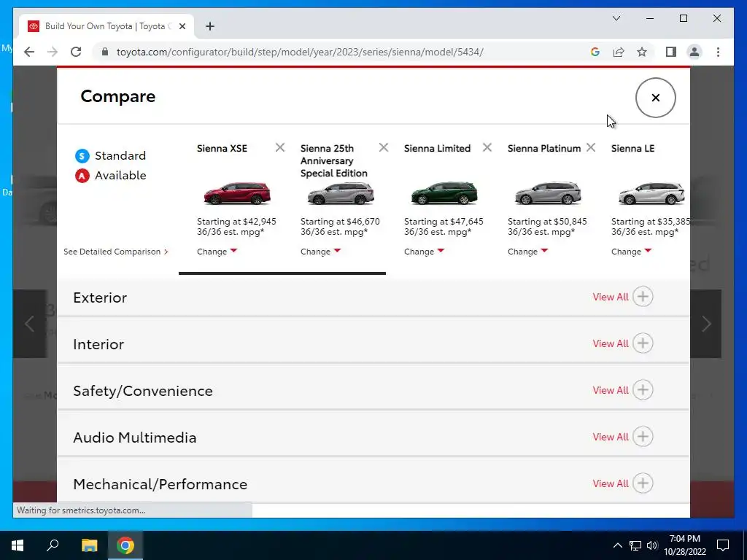Click the network tray icon
Image resolution: width=747 pixels, height=560 pixels.
pos(635,545)
